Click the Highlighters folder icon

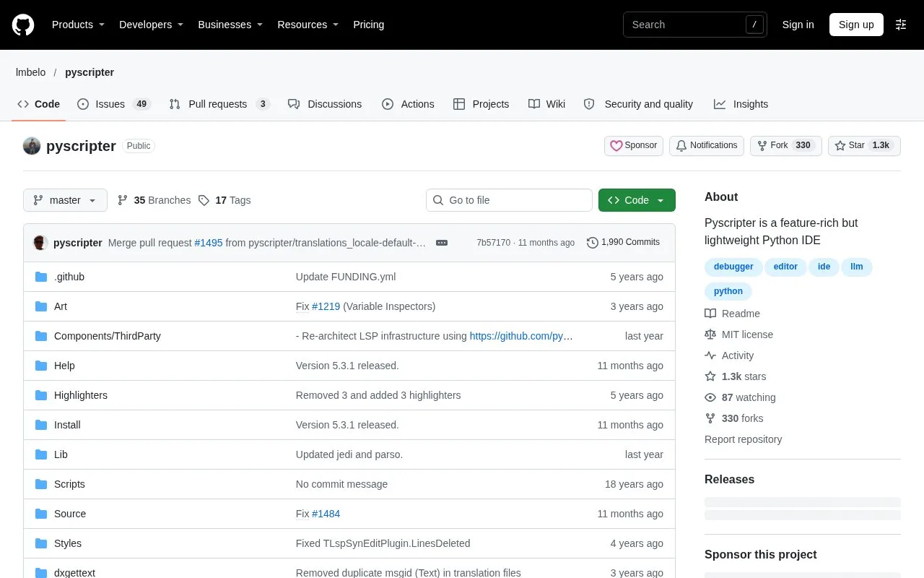tap(41, 395)
